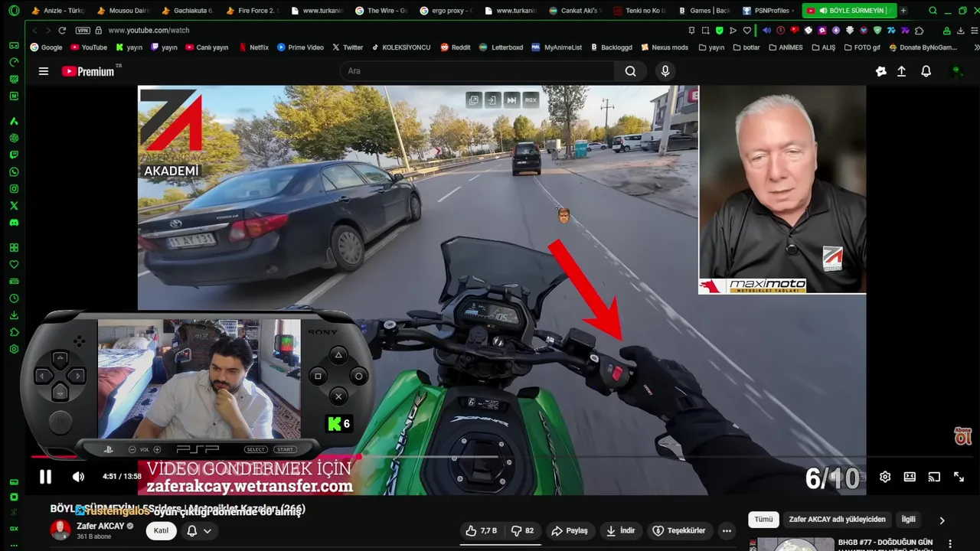980x551 pixels.
Task: Share the video with Paylaş
Action: click(x=570, y=530)
